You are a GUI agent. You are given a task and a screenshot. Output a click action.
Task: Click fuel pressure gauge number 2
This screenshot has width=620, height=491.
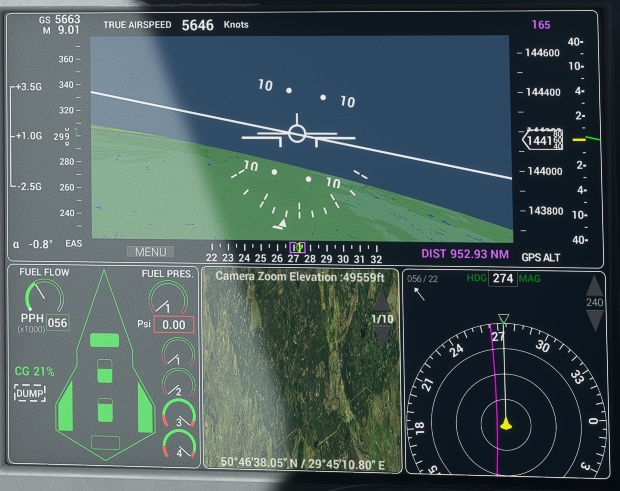click(179, 382)
